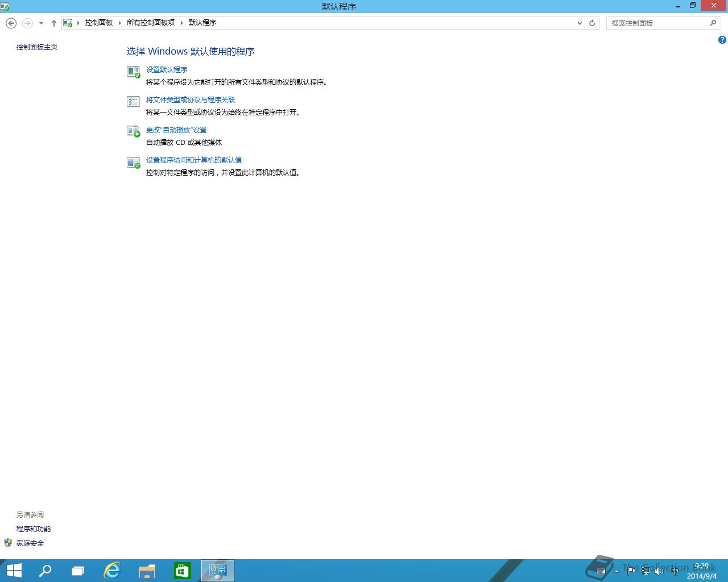
Task: Click the 自动播放 CD 或其他媒体 description
Action: pyautogui.click(x=184, y=142)
